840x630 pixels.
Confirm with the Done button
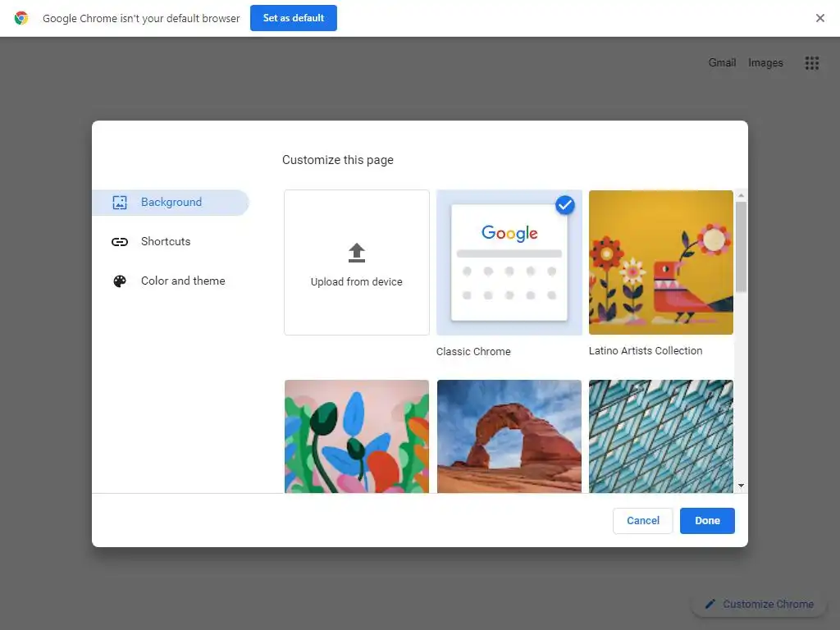point(707,521)
